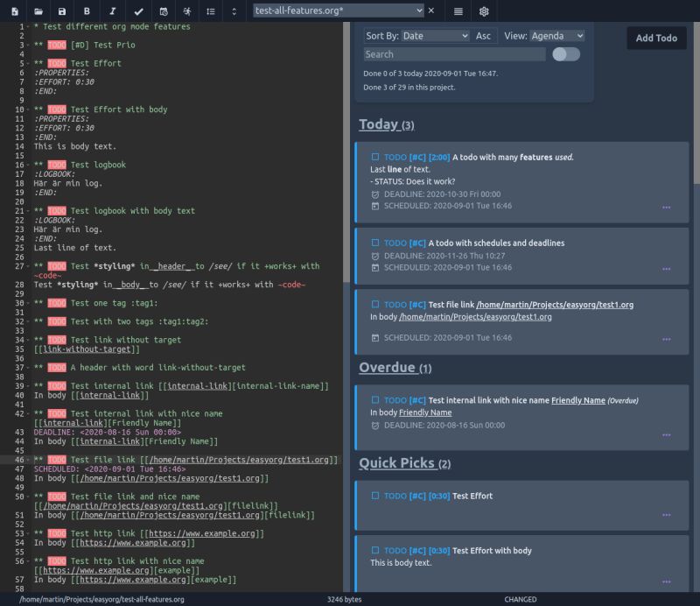
Task: Mark overdue 'Test internal link with nice name' done
Action: click(x=375, y=400)
